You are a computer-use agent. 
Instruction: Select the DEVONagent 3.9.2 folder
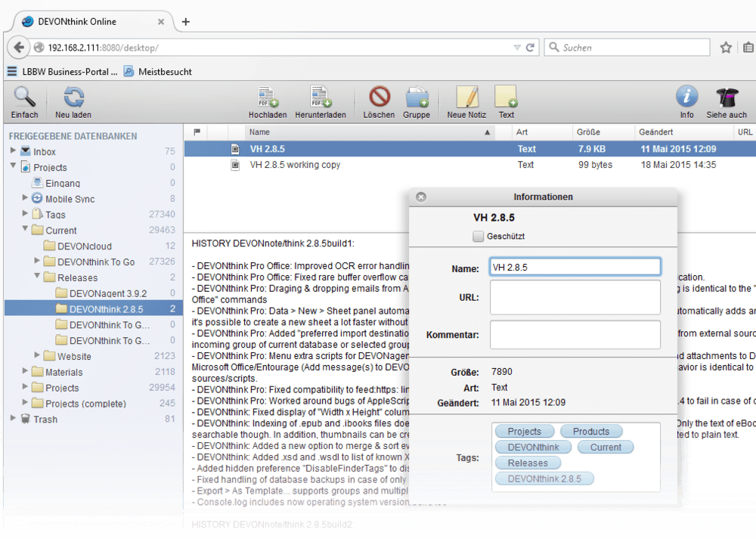[108, 293]
